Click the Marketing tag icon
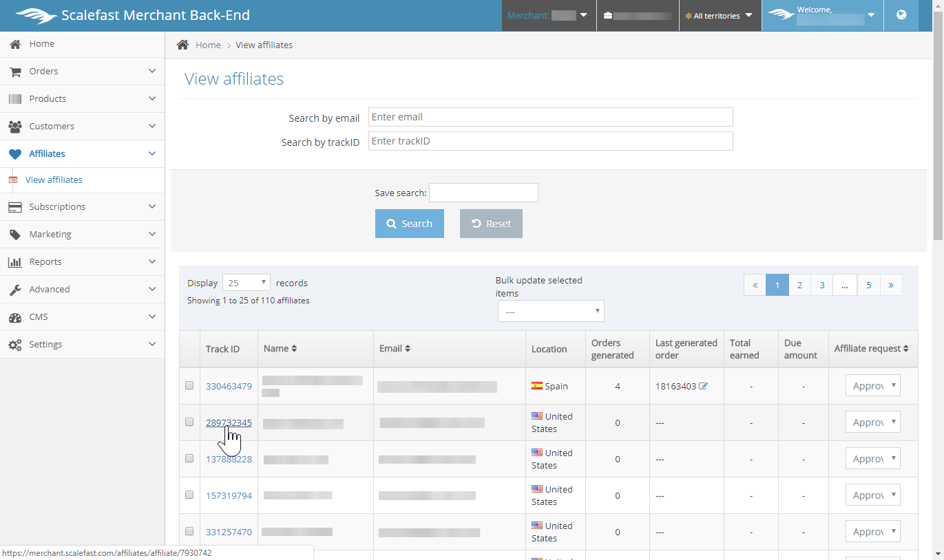The height and width of the screenshot is (560, 944). [15, 235]
